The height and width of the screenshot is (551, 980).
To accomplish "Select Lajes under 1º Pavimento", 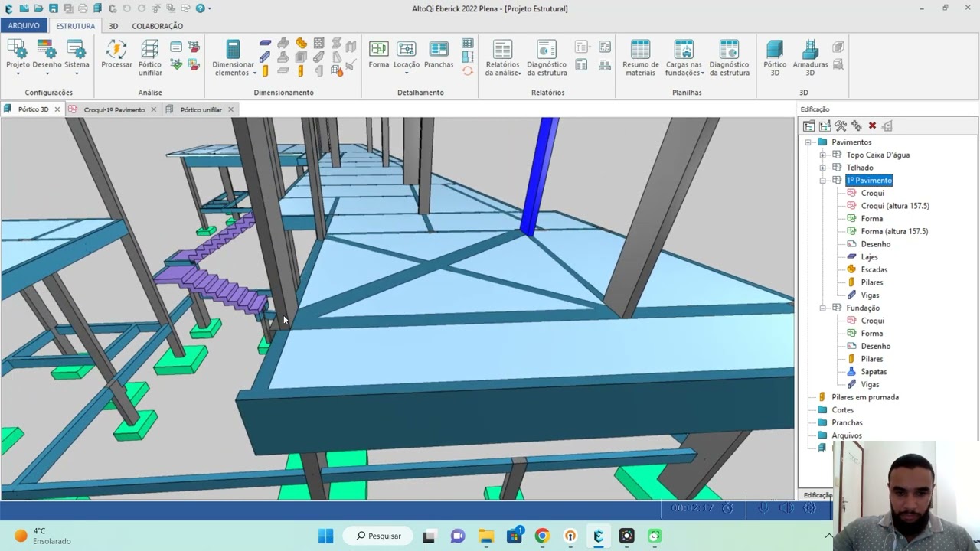I will tap(869, 257).
